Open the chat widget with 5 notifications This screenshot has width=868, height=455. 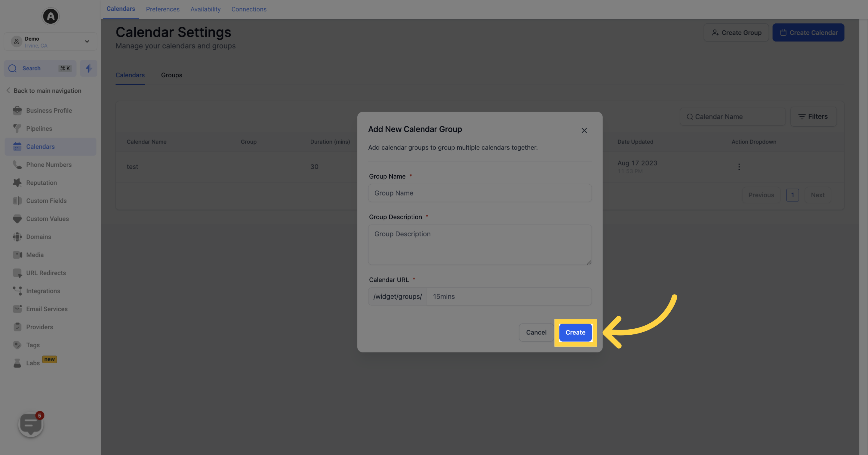(x=31, y=424)
